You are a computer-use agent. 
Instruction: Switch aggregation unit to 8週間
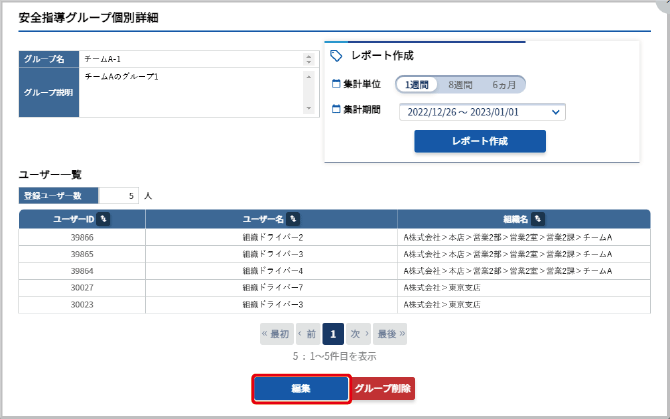(x=460, y=85)
